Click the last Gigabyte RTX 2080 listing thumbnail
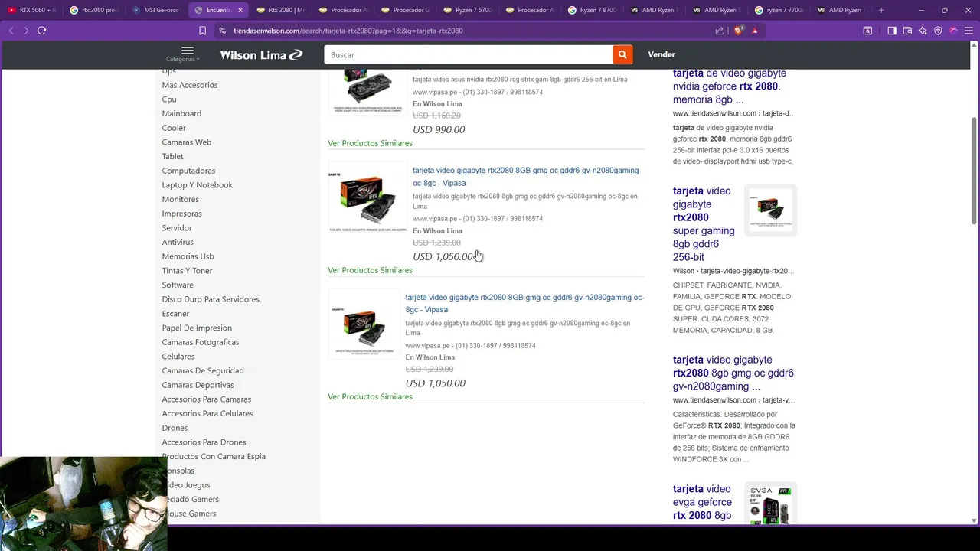Screen dimensions: 980x551 364,324
